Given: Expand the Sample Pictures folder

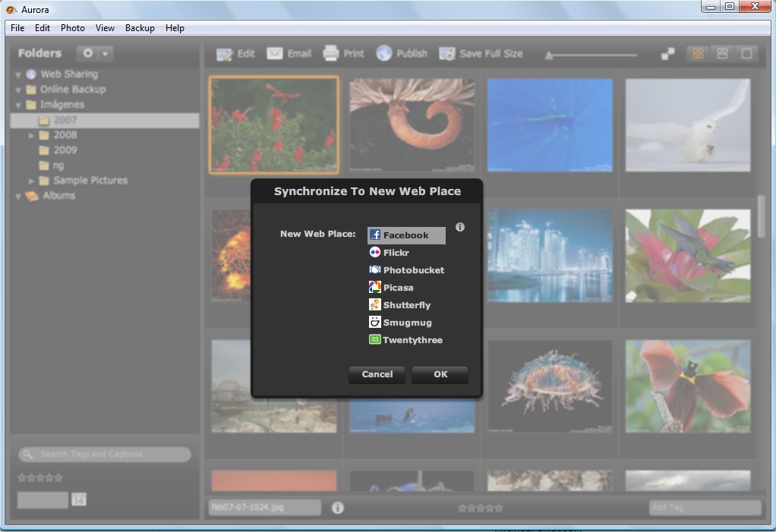Looking at the screenshot, I should pos(31,181).
